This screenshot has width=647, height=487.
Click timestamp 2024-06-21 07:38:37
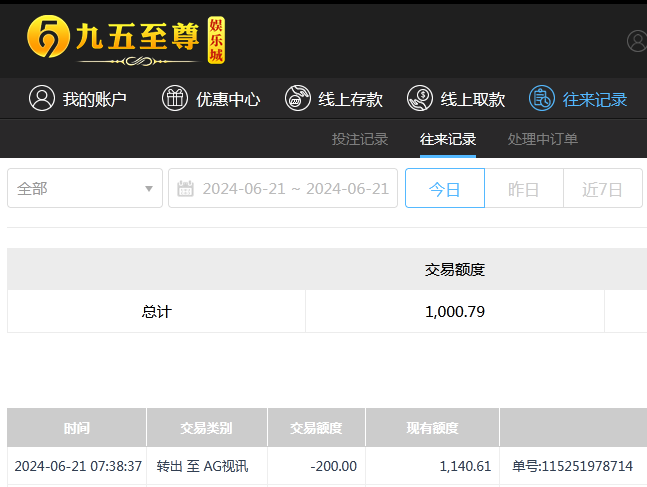78,466
